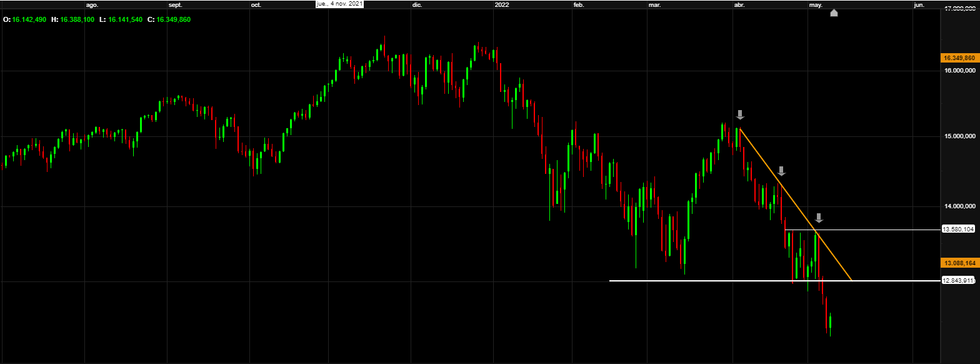980x364 pixels.
Task: Click the ago. month label on time axis
Action: pos(92,4)
